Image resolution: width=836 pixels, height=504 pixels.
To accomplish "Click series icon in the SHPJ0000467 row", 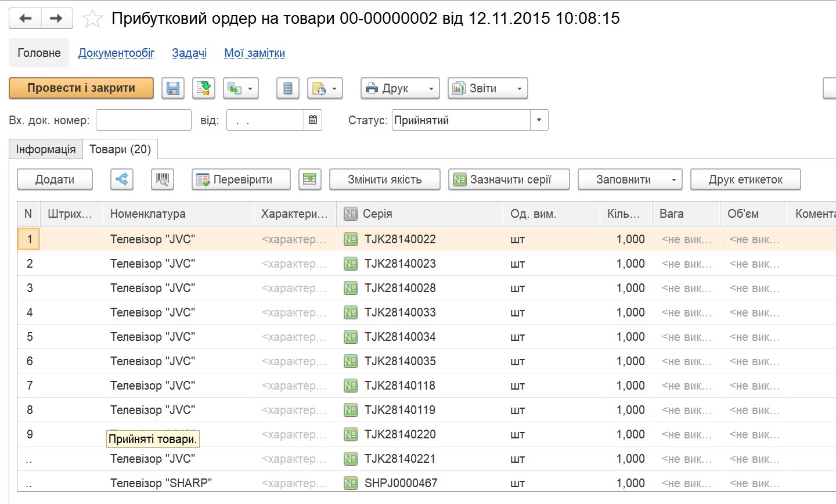I will [x=351, y=483].
